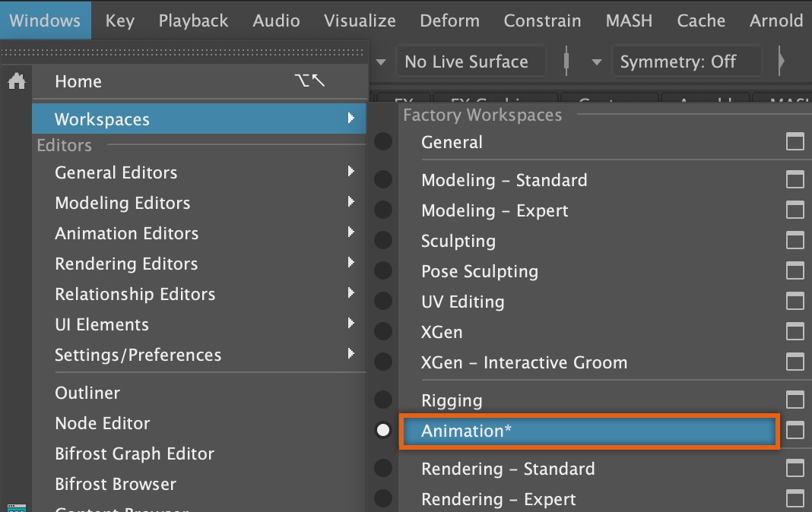The width and height of the screenshot is (812, 512).
Task: Open option box for Rendering - Standard
Action: coord(795,468)
